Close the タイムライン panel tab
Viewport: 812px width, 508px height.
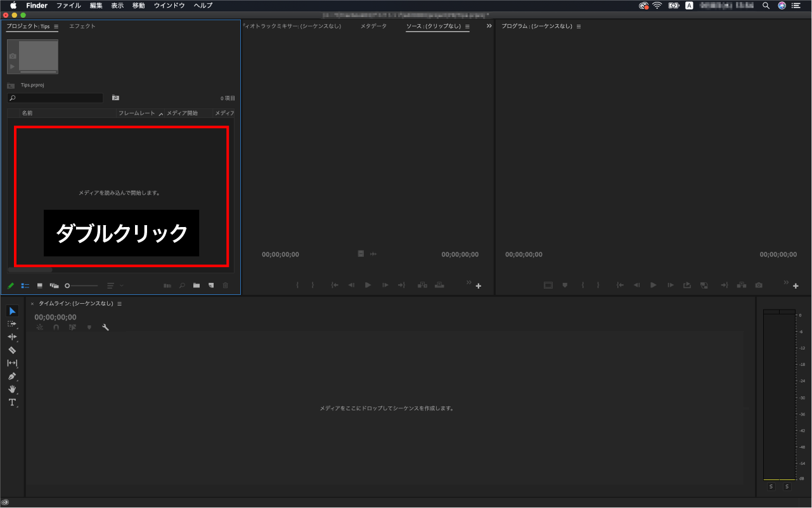(x=32, y=304)
